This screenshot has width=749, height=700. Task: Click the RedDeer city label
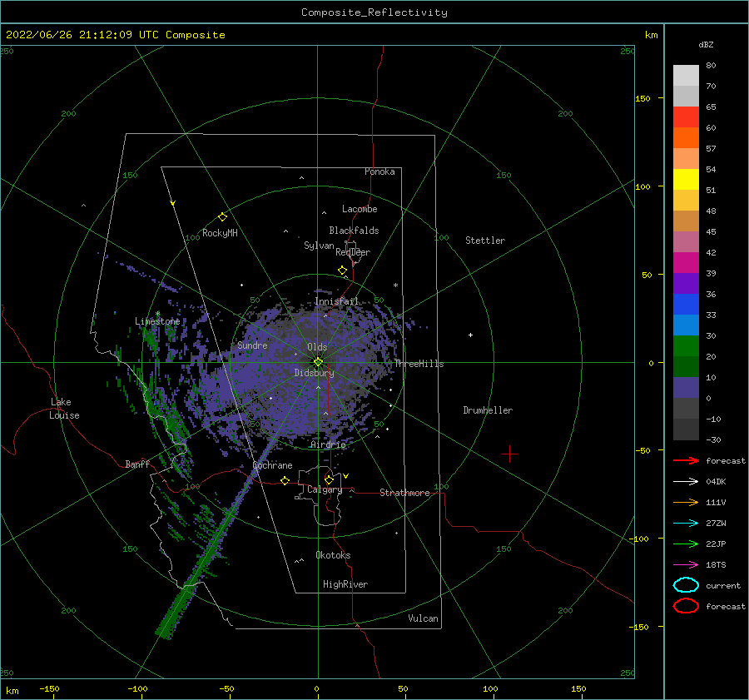(353, 252)
